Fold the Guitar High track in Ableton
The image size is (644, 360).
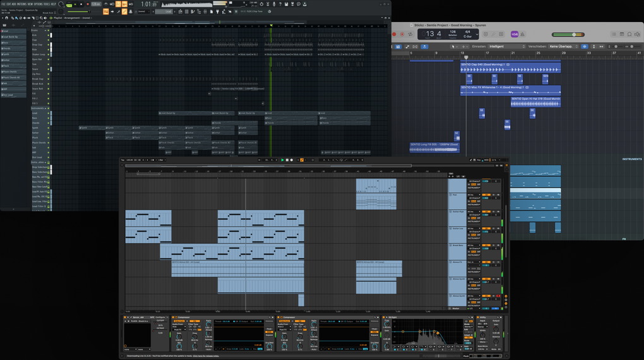[x=450, y=212]
